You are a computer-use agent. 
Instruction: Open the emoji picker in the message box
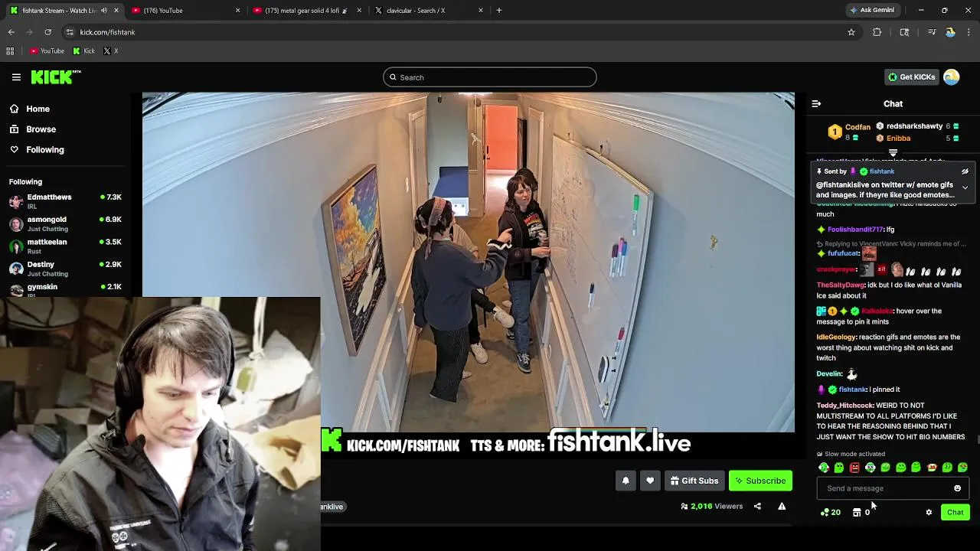click(x=957, y=488)
